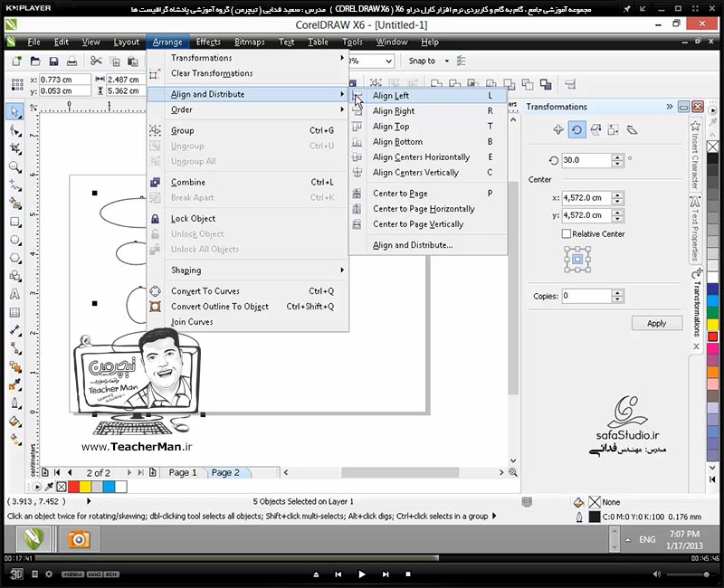Viewport: 724px width, 588px height.
Task: Collapse the Transformations docker with chevrons
Action: [x=670, y=107]
